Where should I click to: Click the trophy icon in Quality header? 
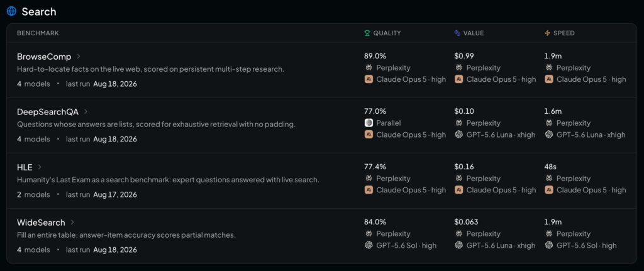pyautogui.click(x=367, y=33)
